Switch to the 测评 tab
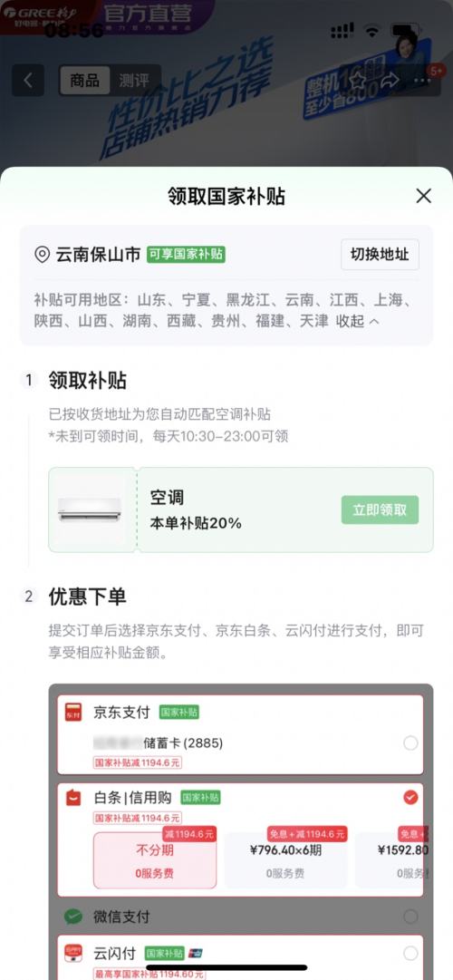The height and width of the screenshot is (980, 453). point(134,80)
